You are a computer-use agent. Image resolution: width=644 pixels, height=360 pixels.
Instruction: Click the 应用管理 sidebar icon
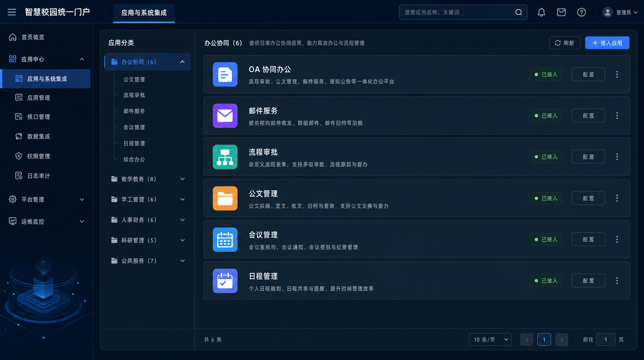18,97
